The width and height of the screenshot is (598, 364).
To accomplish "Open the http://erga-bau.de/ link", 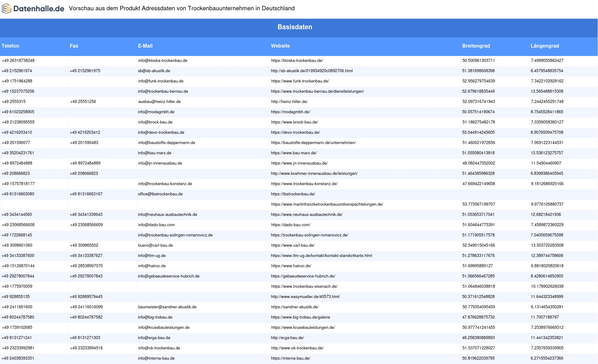I will pos(287,338).
